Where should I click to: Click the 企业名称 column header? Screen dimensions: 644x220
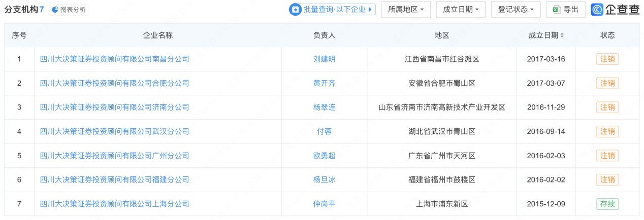(x=158, y=35)
